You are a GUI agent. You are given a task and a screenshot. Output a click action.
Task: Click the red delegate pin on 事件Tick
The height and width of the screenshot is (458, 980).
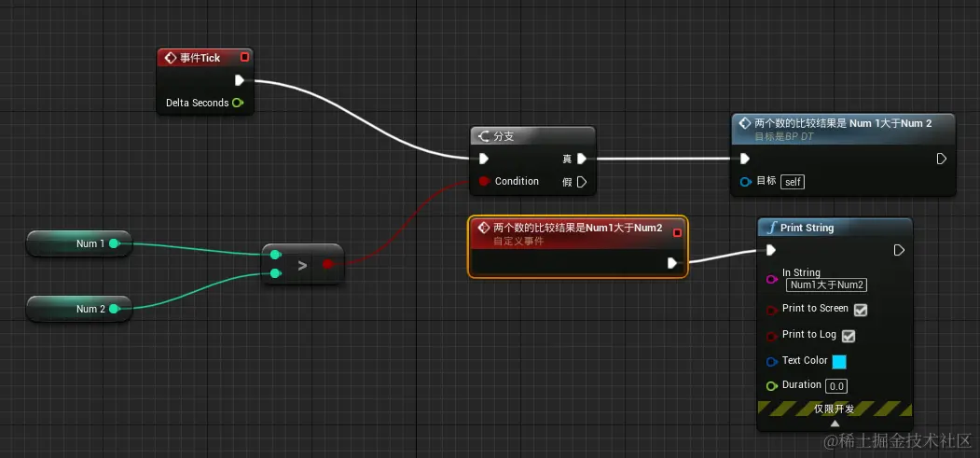point(244,58)
